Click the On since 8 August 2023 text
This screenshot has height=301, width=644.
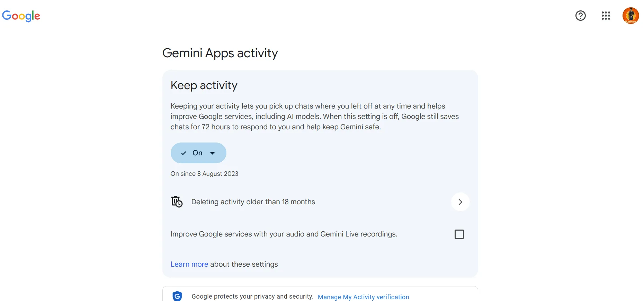(204, 173)
